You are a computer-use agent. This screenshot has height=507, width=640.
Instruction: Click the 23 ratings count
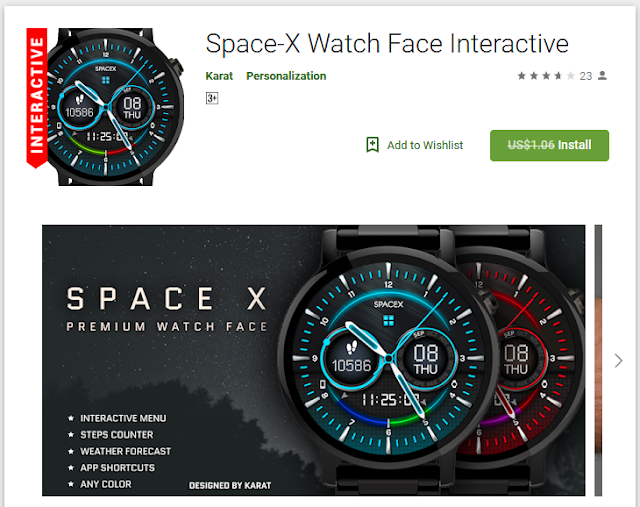[x=586, y=76]
